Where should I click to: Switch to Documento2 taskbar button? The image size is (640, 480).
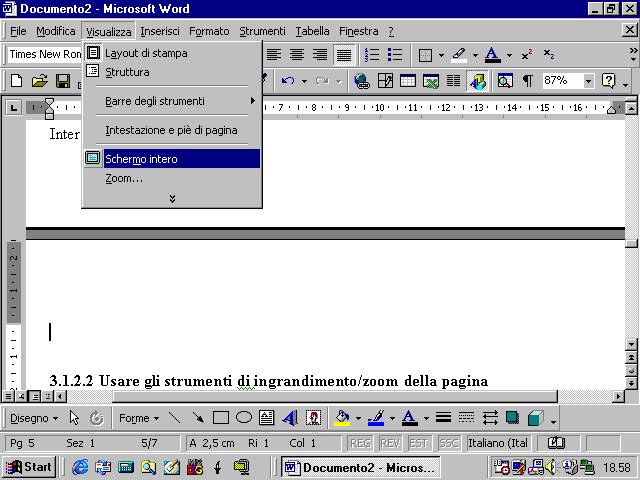pos(361,467)
